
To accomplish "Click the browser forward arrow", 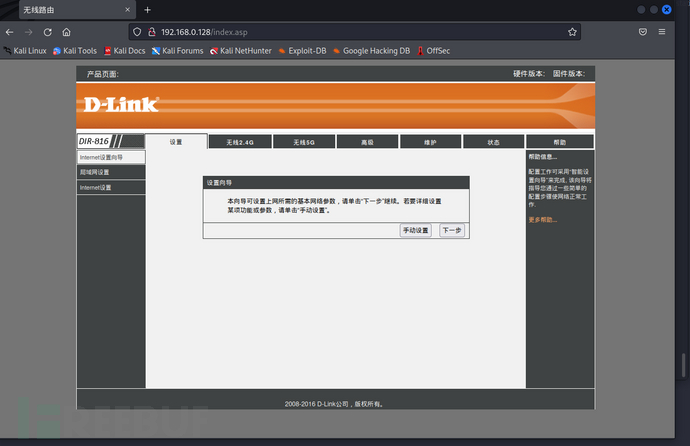I will [x=28, y=32].
